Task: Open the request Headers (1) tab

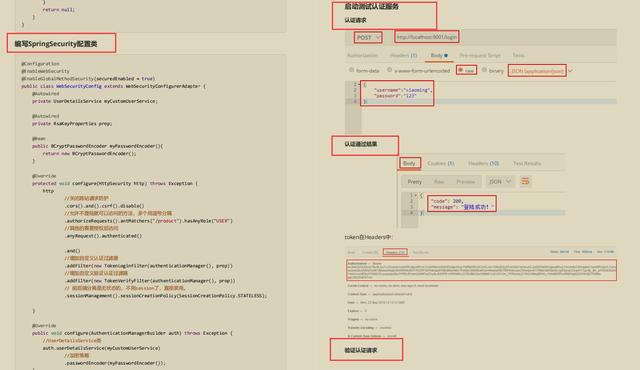Action: coord(403,55)
